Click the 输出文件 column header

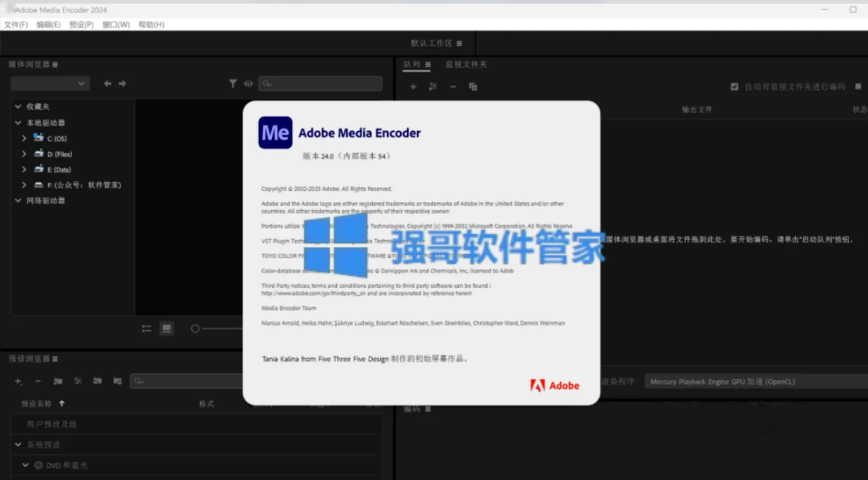click(x=697, y=110)
